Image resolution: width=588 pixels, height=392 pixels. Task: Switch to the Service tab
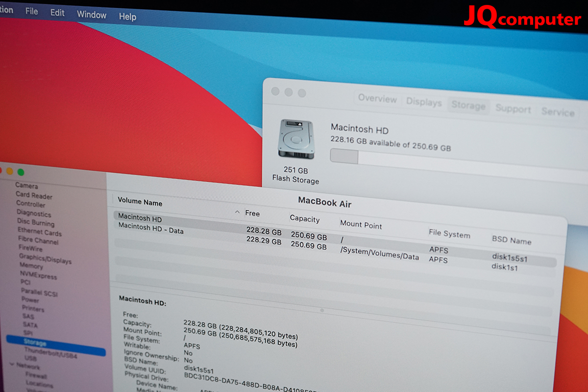(x=558, y=112)
